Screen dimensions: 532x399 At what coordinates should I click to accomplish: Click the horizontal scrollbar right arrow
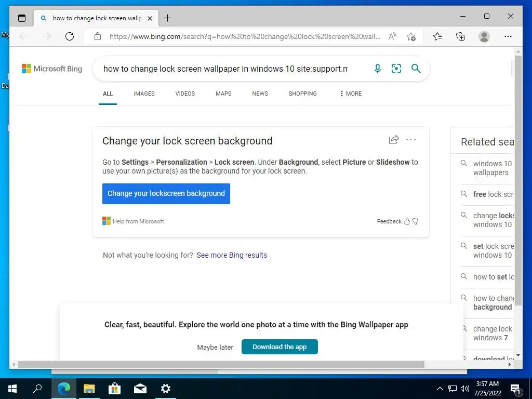(x=510, y=365)
